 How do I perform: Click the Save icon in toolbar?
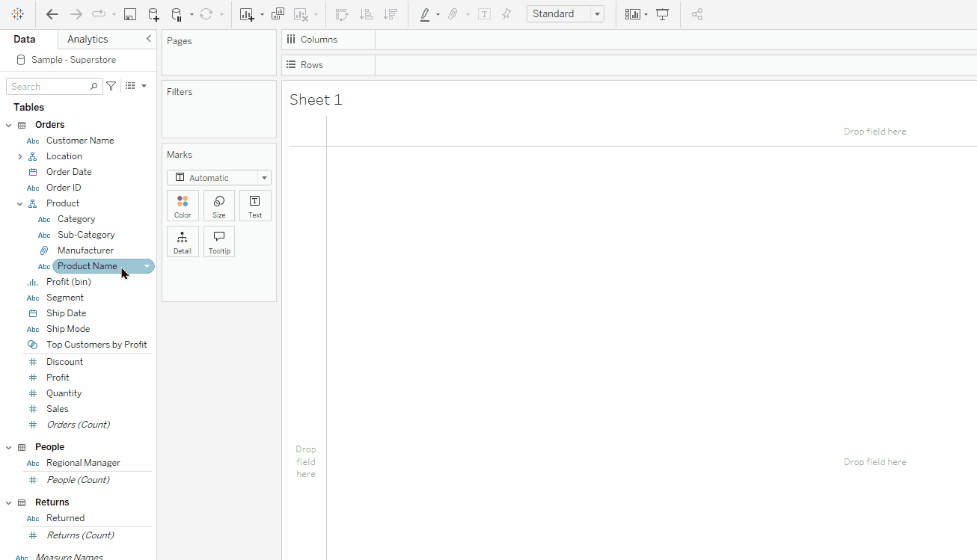(x=129, y=14)
